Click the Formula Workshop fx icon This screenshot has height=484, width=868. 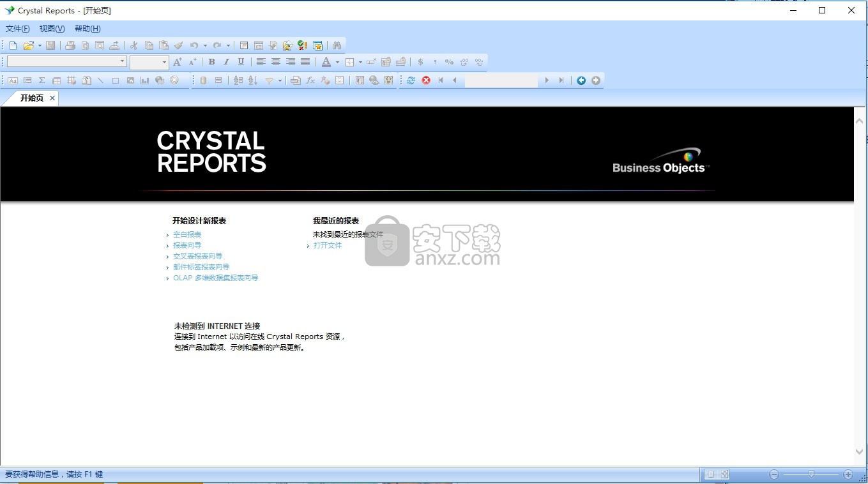click(x=310, y=80)
